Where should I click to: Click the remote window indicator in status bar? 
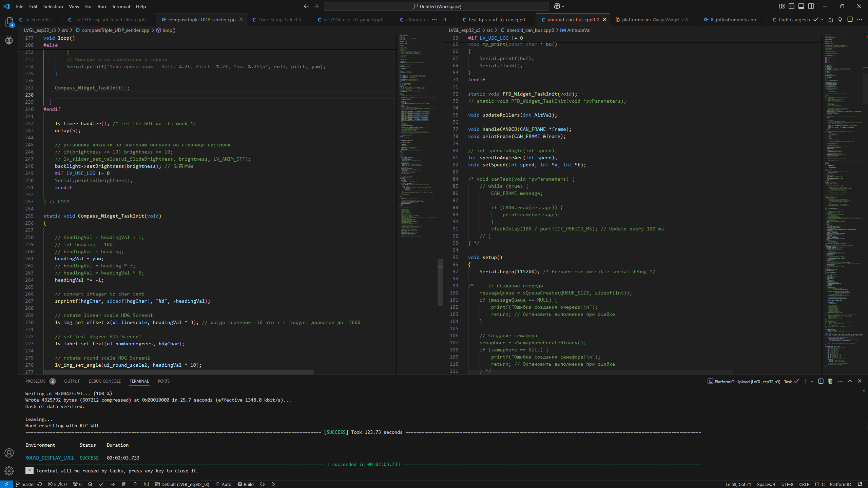click(x=6, y=484)
